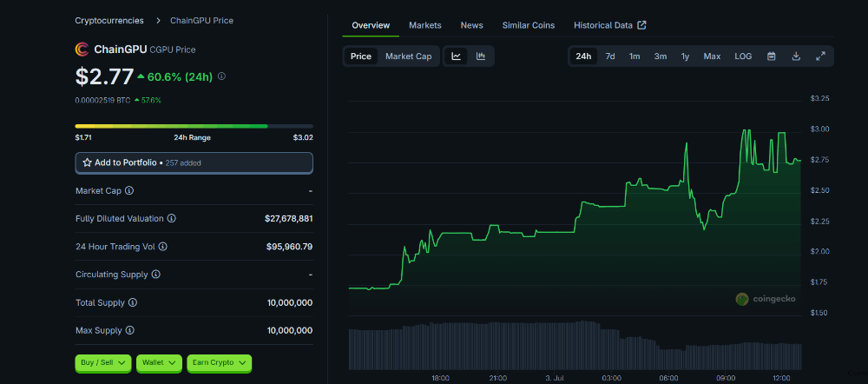This screenshot has height=384, width=868.
Task: Click the ChainGPU Price breadcrumb
Action: pos(201,21)
